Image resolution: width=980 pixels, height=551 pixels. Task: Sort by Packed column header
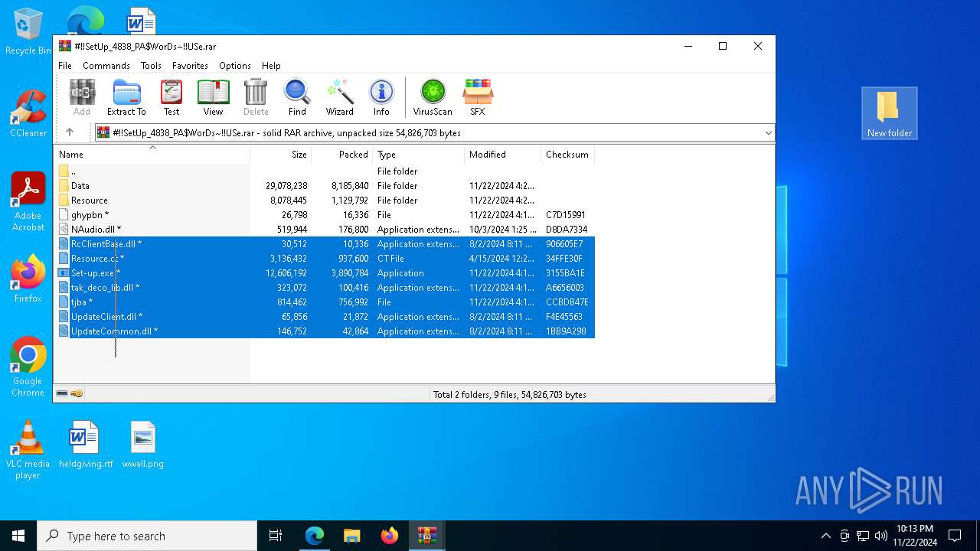341,155
